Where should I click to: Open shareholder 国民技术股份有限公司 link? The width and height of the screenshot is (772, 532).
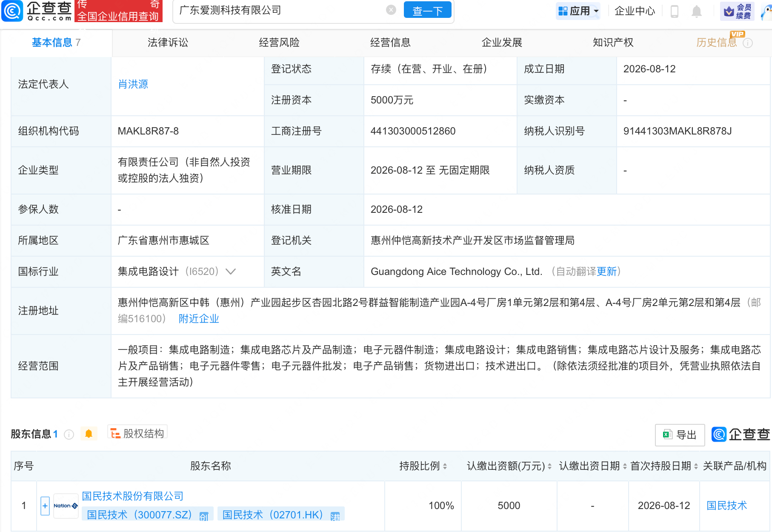click(132, 496)
